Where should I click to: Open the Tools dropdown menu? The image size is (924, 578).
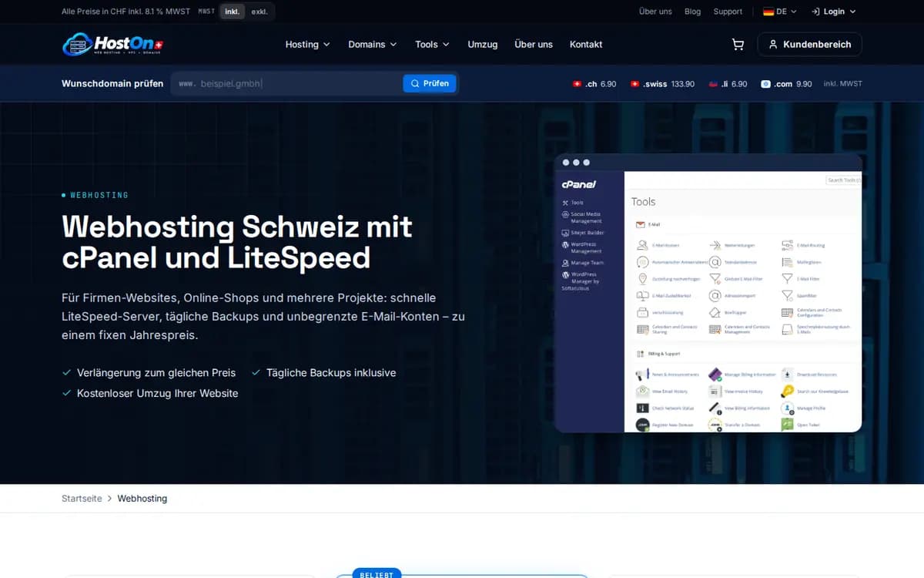432,45
